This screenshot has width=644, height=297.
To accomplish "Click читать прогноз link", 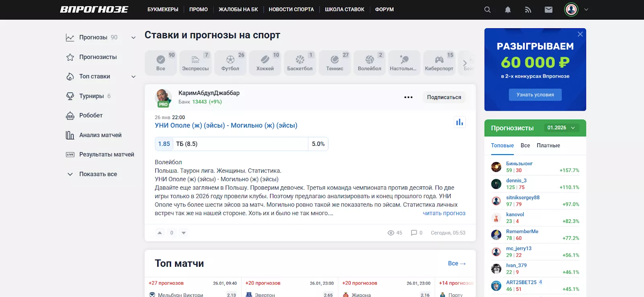I will (x=444, y=213).
